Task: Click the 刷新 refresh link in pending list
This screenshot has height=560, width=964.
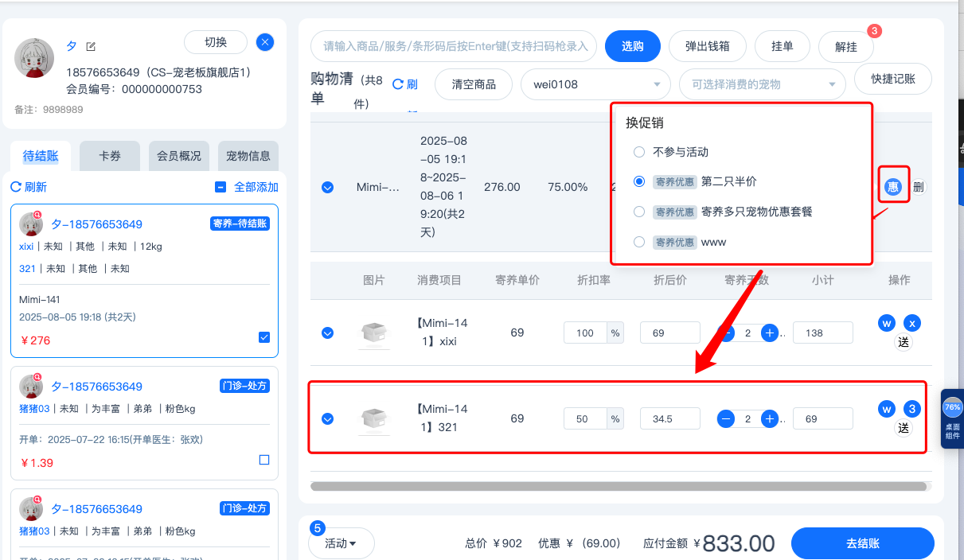Action: 29,187
